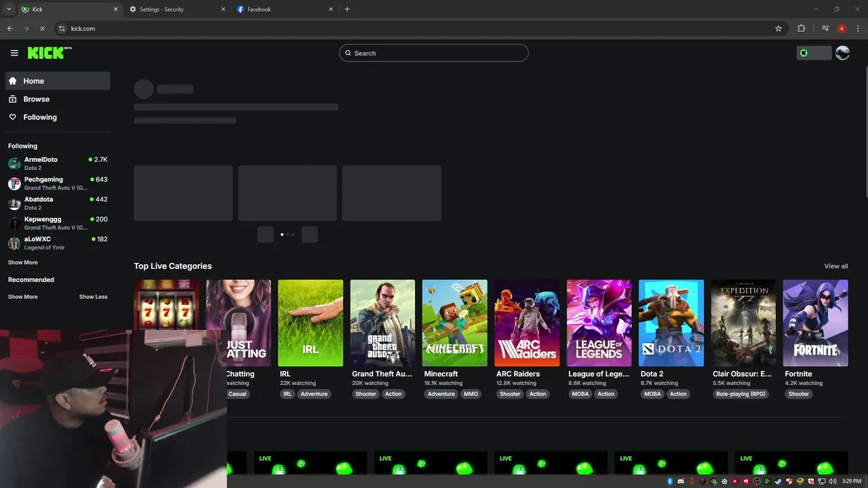
Task: Click the Discord tray icon
Action: pos(681,481)
